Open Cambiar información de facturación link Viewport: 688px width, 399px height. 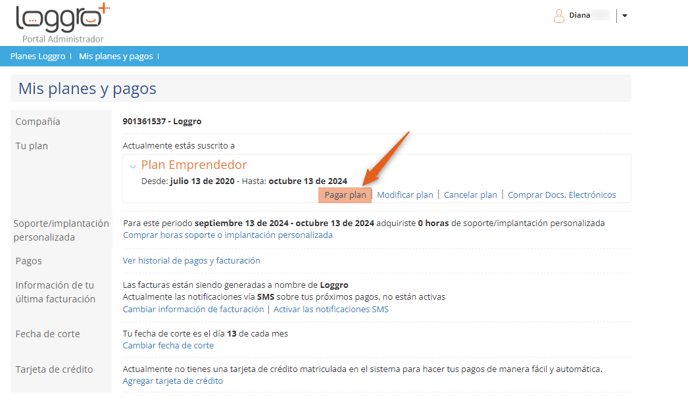[x=193, y=309]
